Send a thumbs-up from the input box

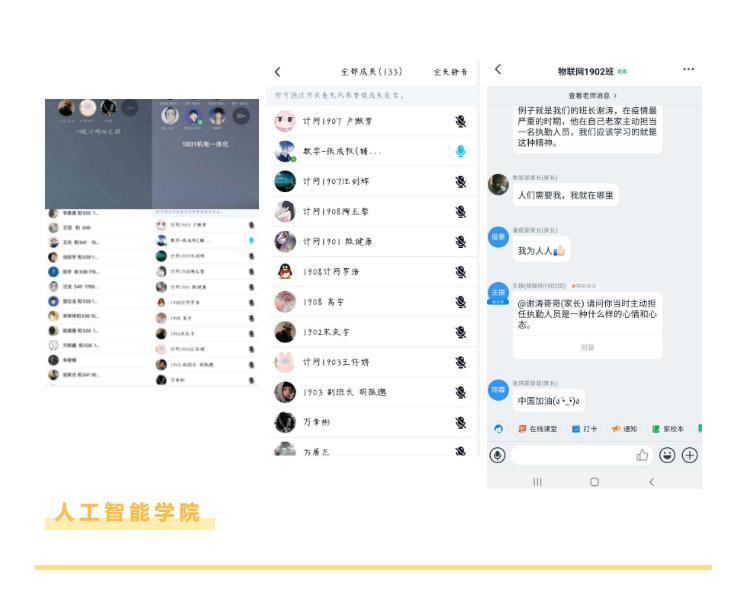642,455
